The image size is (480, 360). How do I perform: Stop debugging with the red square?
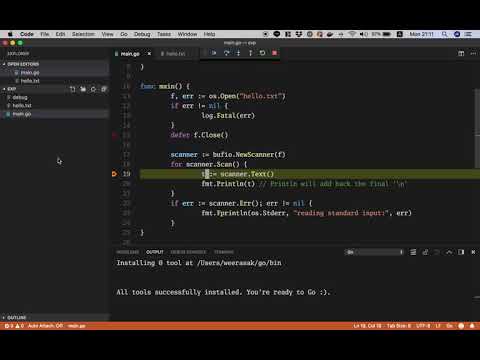(274, 53)
